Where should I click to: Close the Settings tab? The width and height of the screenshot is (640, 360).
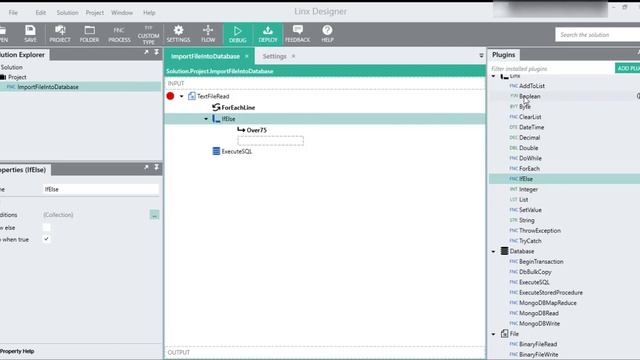[293, 56]
